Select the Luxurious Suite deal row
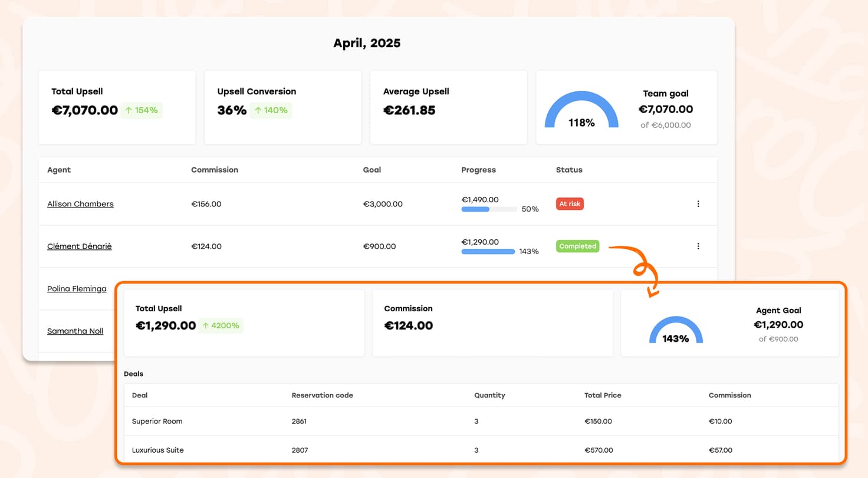Viewport: 868px width, 478px height. coord(157,450)
